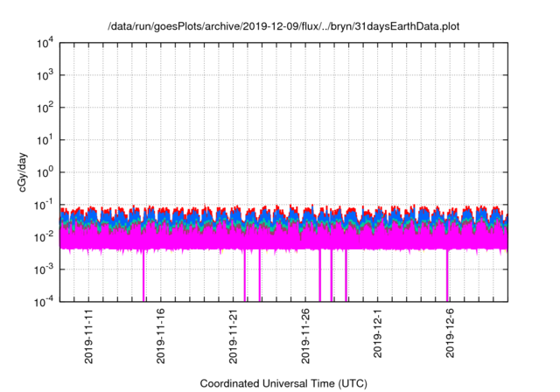Click the 10^4 y-axis tick label

[x=45, y=43]
